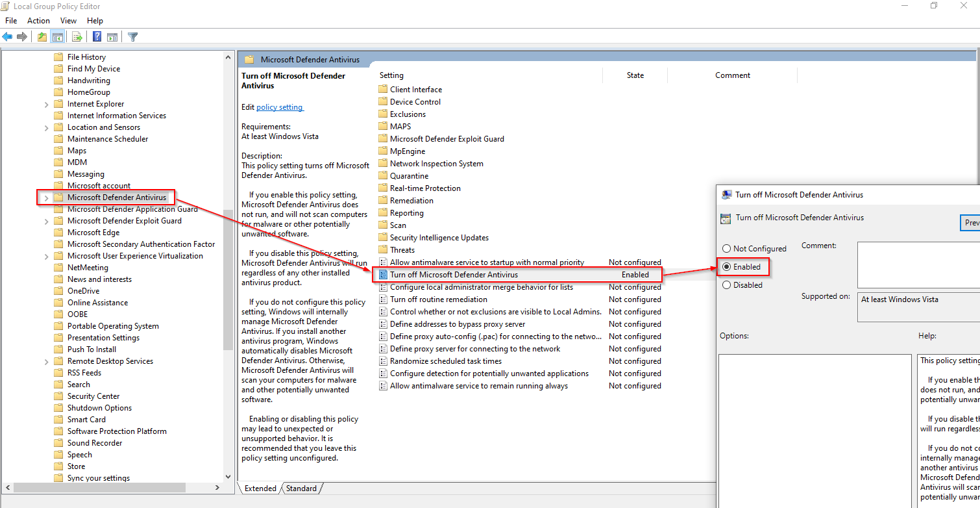Click the dialog title bar icon of Turn off Microsoft Defender Antivirus
This screenshot has height=508, width=980.
tap(726, 195)
